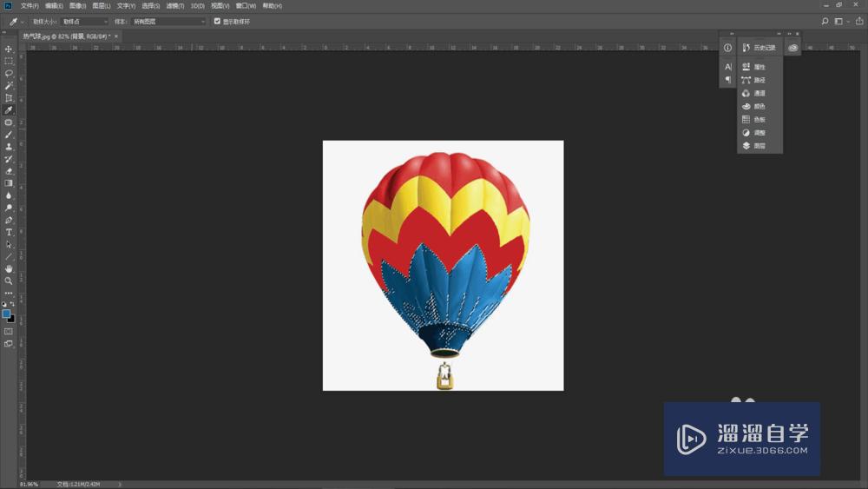868x489 pixels.
Task: Expand the workspace switcher dropdown
Action: click(841, 21)
